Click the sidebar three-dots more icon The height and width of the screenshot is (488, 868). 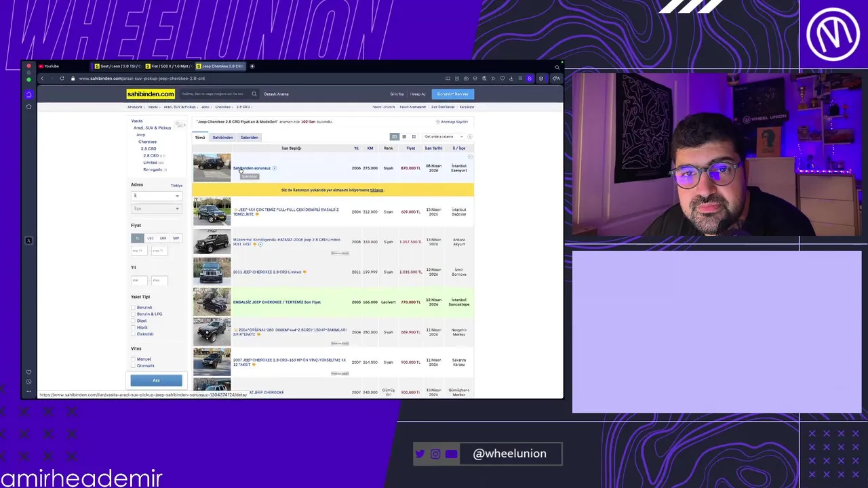(x=28, y=391)
